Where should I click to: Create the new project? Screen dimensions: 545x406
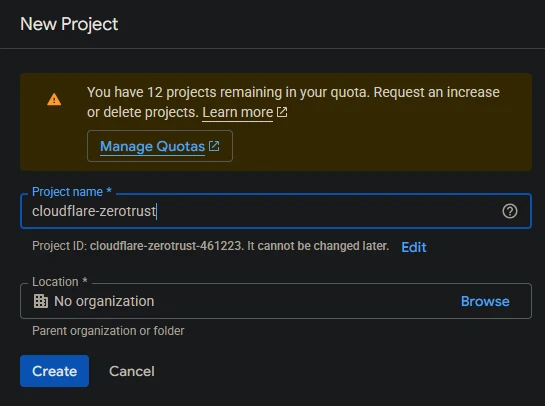pyautogui.click(x=55, y=371)
